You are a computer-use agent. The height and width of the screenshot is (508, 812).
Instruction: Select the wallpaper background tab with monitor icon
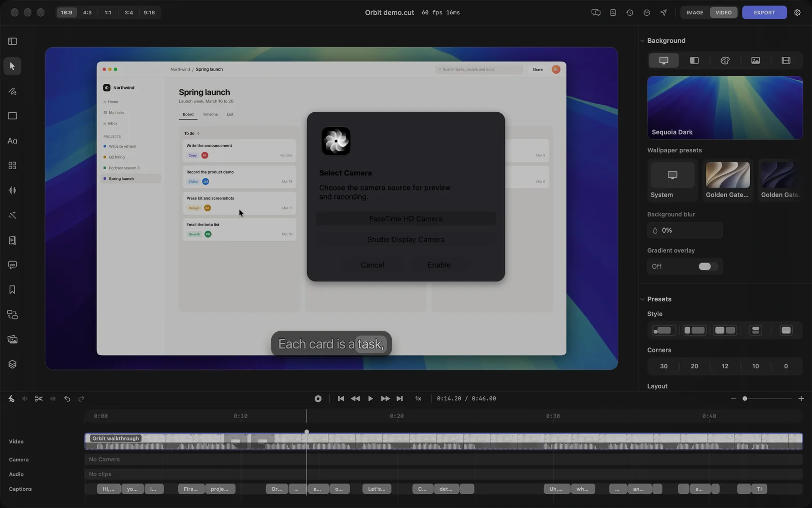[664, 60]
